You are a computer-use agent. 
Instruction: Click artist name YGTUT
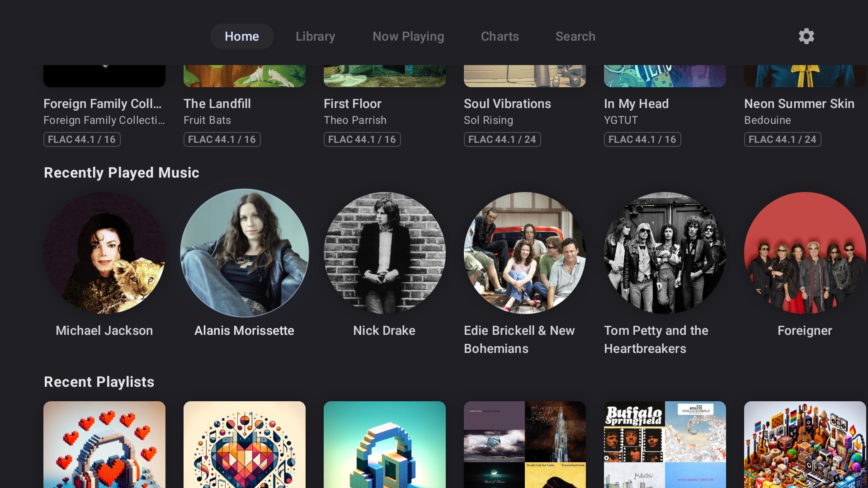click(x=621, y=120)
